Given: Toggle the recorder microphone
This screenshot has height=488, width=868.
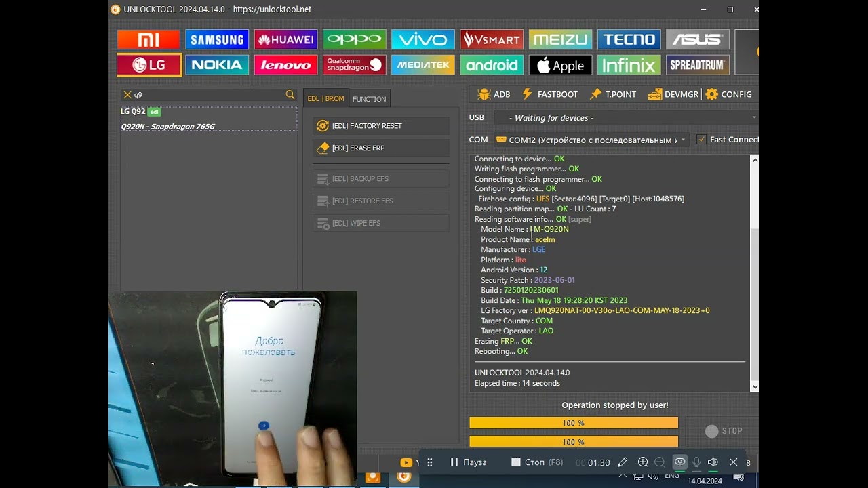Looking at the screenshot, I should (696, 462).
